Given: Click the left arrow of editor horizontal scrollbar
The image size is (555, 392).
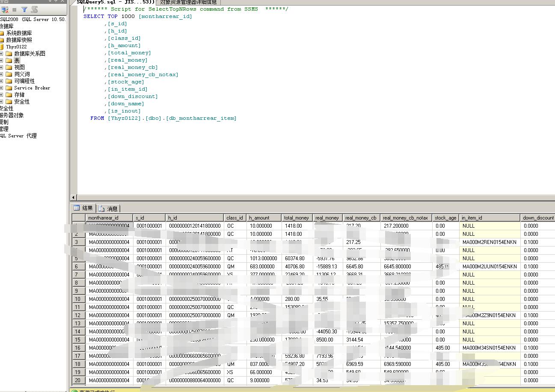Looking at the screenshot, I should point(74,197).
